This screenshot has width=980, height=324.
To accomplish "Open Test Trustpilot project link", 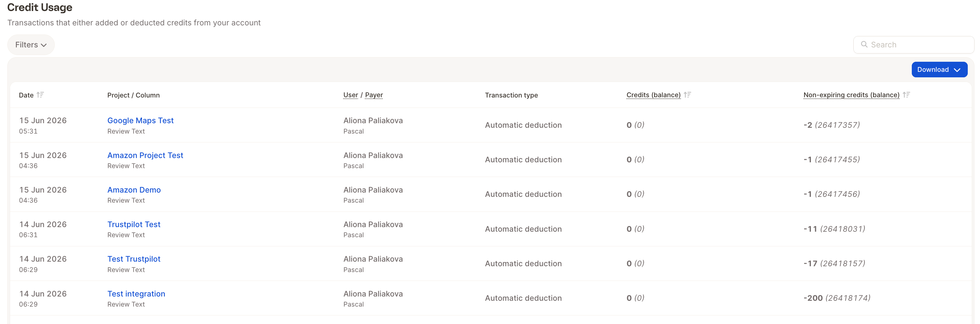I will coord(134,259).
